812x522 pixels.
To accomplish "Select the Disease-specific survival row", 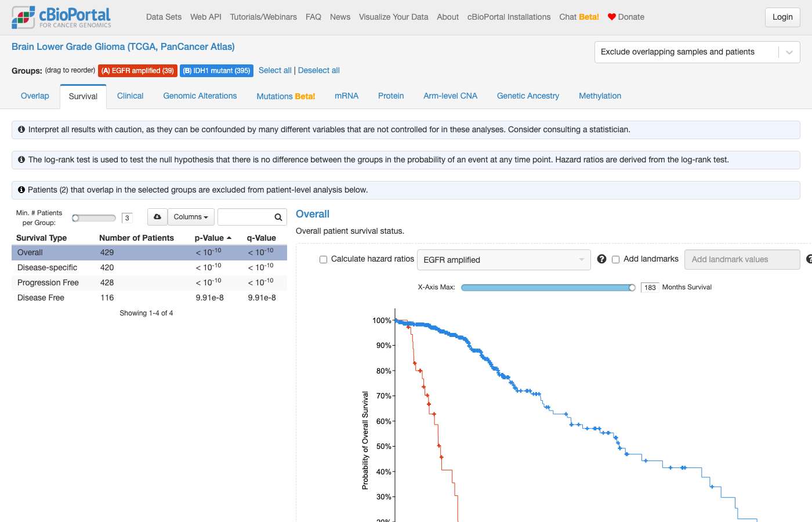I will coord(149,267).
